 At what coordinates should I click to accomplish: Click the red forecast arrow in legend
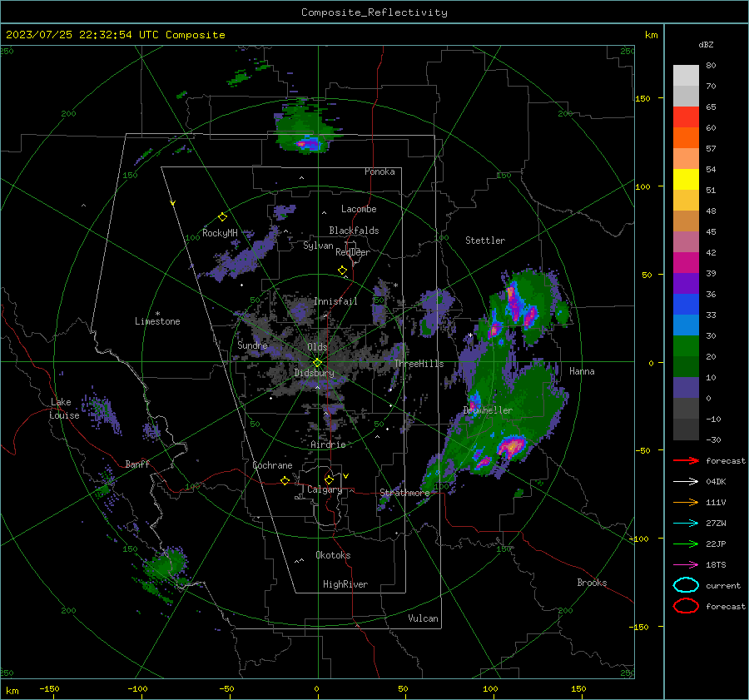[x=686, y=460]
